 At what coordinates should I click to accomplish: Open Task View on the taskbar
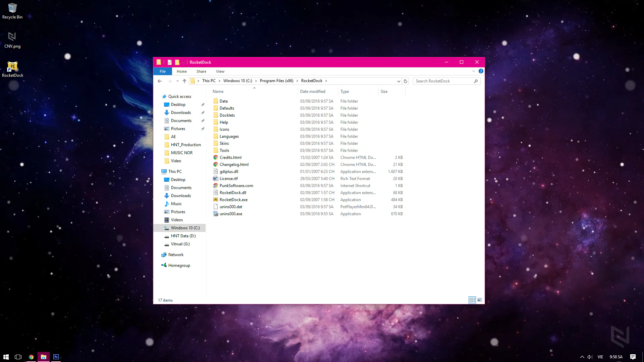[x=18, y=357]
